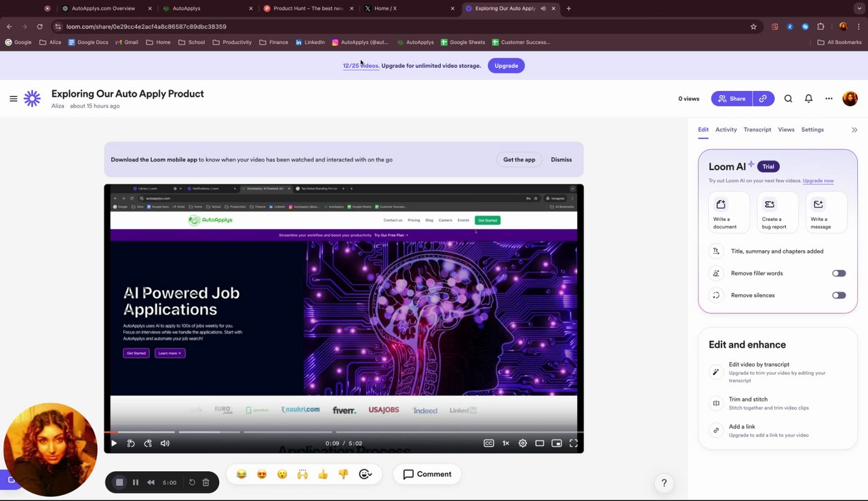The height and width of the screenshot is (501, 868).
Task: Select Trim and stitch option
Action: point(777,403)
